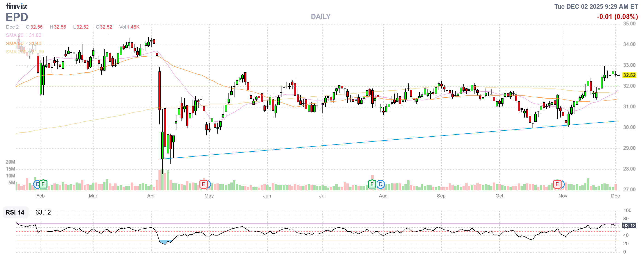Click the dark 63.12 RSI value badge
The image size is (644, 259).
(629, 226)
